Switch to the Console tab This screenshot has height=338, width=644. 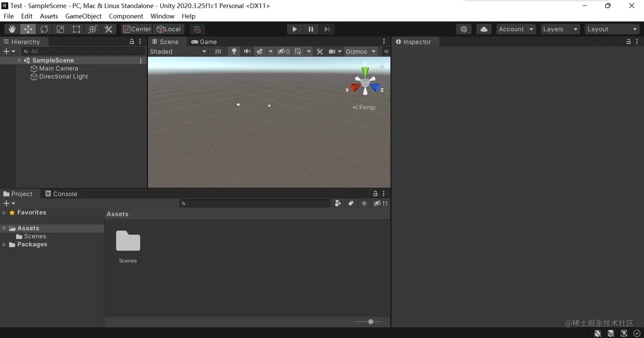point(61,194)
